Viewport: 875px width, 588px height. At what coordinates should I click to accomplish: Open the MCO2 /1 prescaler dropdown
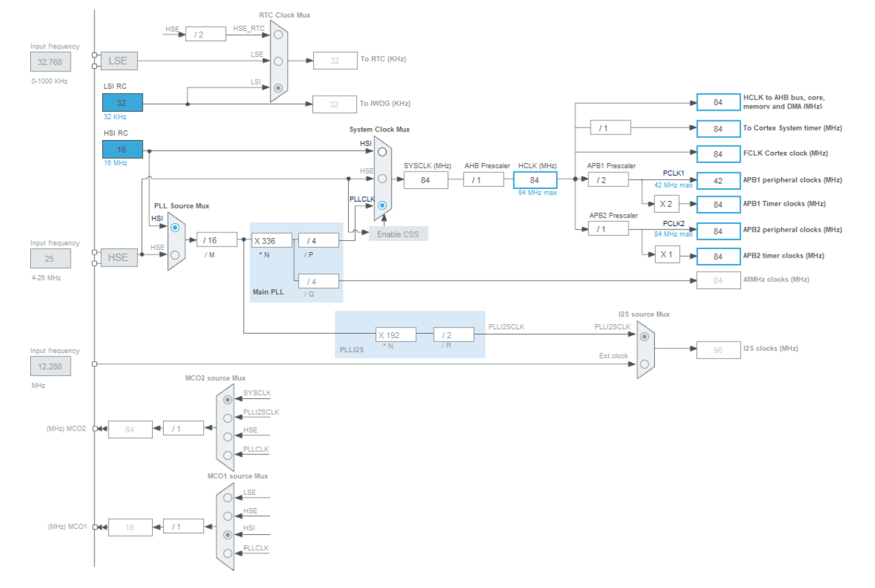coord(184,428)
